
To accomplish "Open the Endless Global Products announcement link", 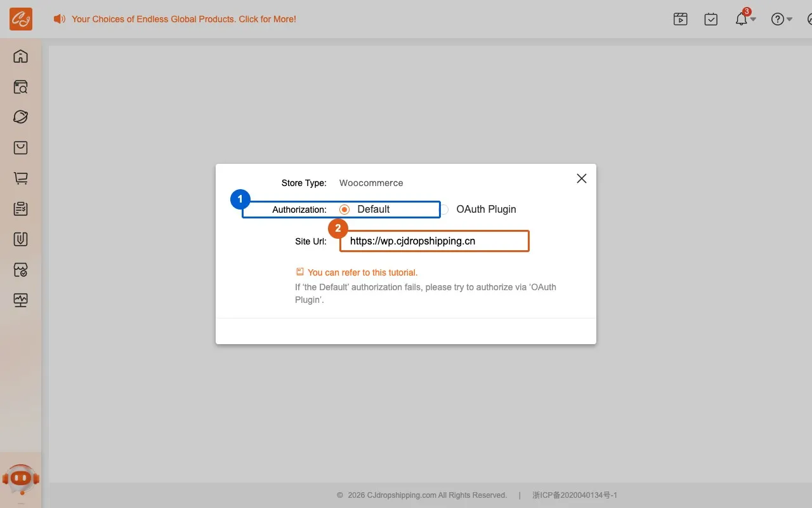I will [x=184, y=19].
